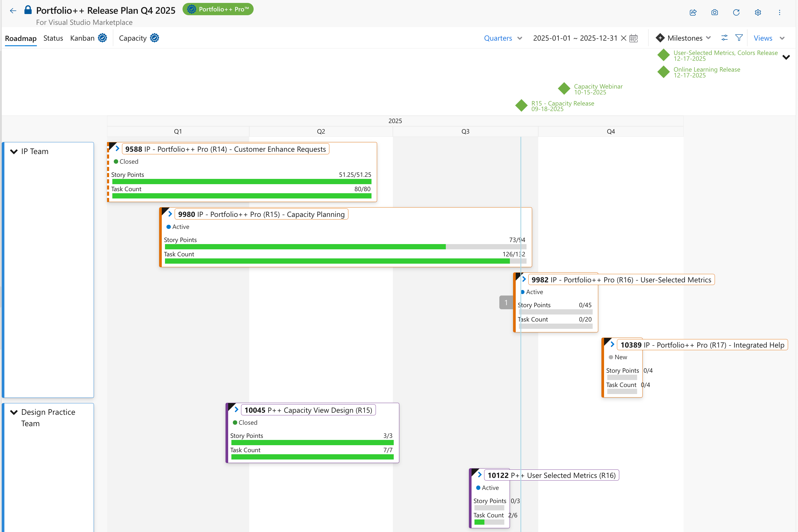Viewport: 798px width, 532px height.
Task: Collapse the Design Practice Team group
Action: click(x=14, y=412)
